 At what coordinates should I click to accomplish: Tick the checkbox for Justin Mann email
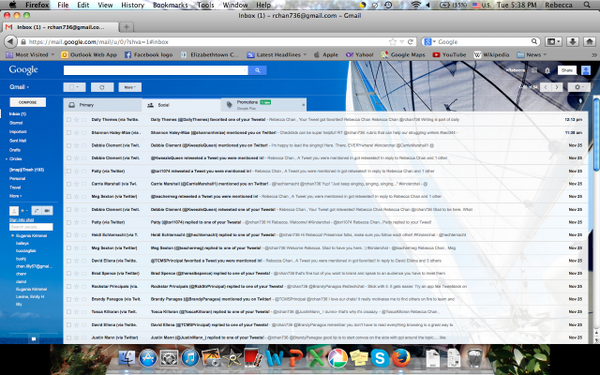(69, 338)
